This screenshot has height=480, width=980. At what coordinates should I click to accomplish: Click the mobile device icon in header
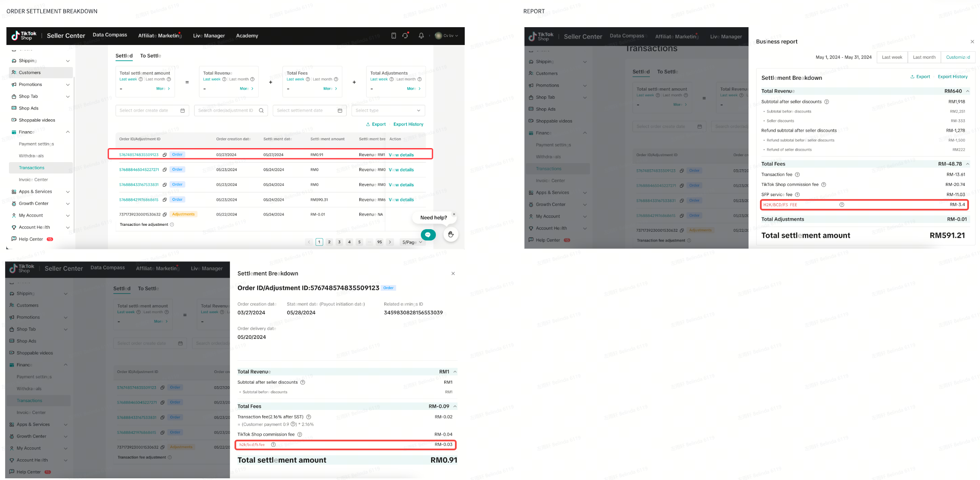tap(393, 36)
